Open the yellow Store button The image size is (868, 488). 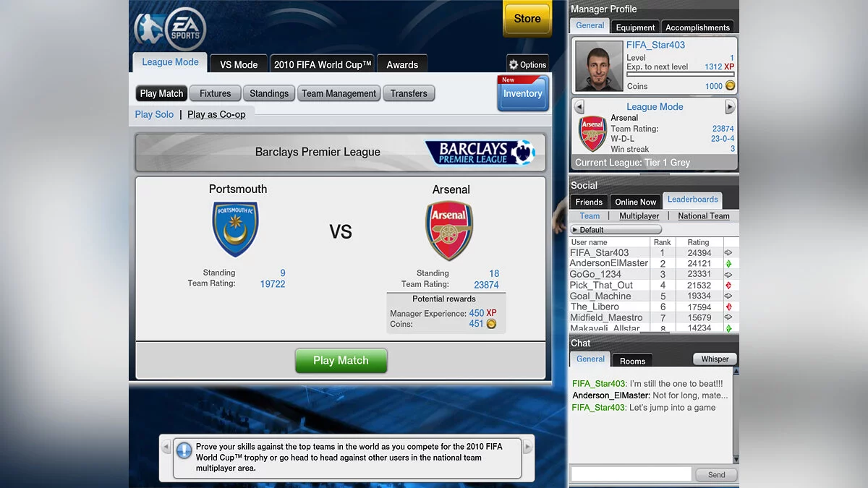point(527,19)
